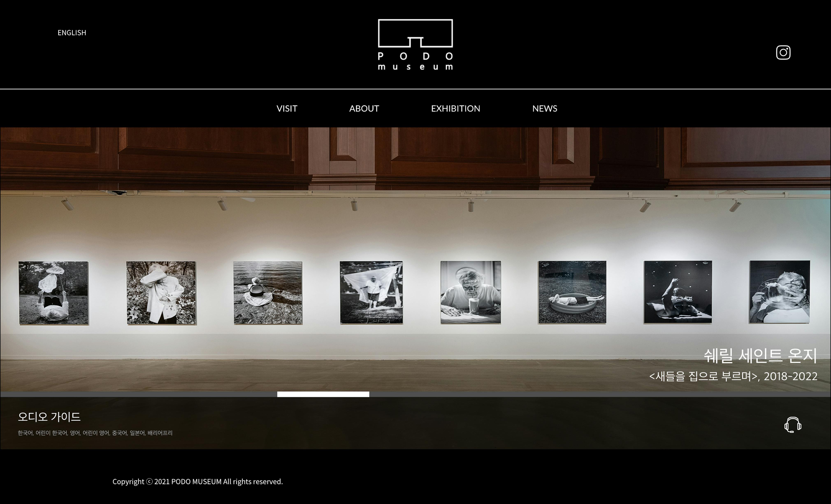Viewport: 831px width, 504px height.
Task: Click the PODO museum logo
Action: pos(415,44)
